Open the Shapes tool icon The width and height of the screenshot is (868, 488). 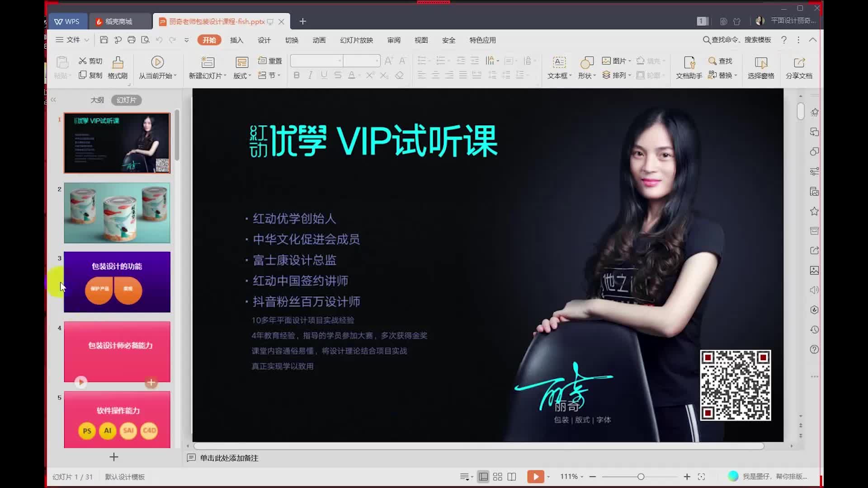[x=586, y=62]
